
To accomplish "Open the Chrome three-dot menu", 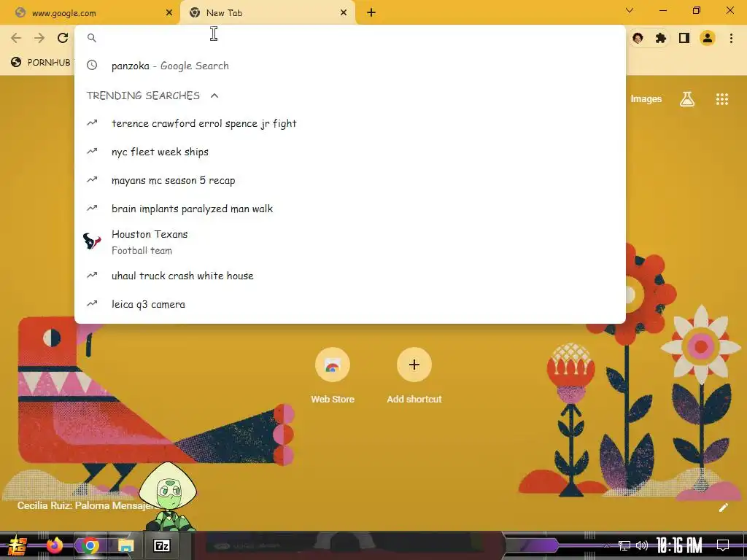I will click(x=731, y=38).
